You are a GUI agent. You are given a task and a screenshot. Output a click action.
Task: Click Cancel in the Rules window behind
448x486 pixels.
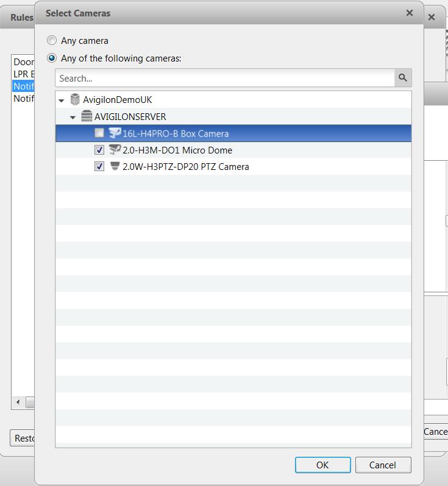click(436, 431)
